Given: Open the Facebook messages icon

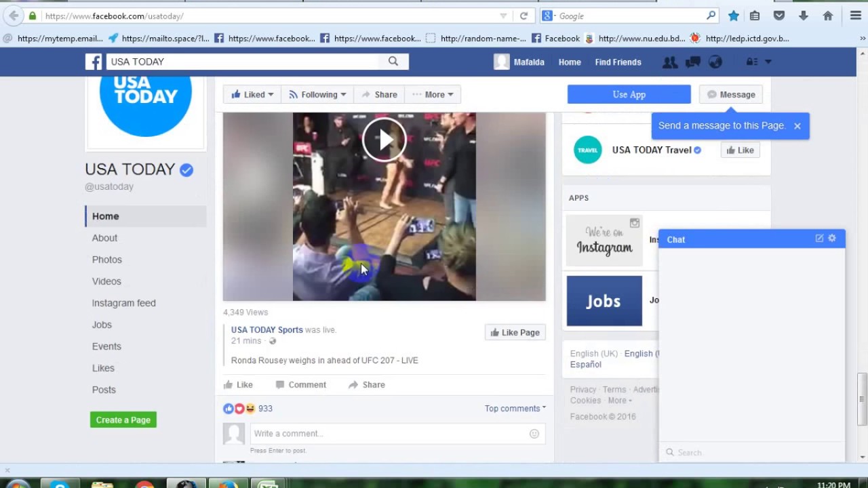Looking at the screenshot, I should [692, 62].
